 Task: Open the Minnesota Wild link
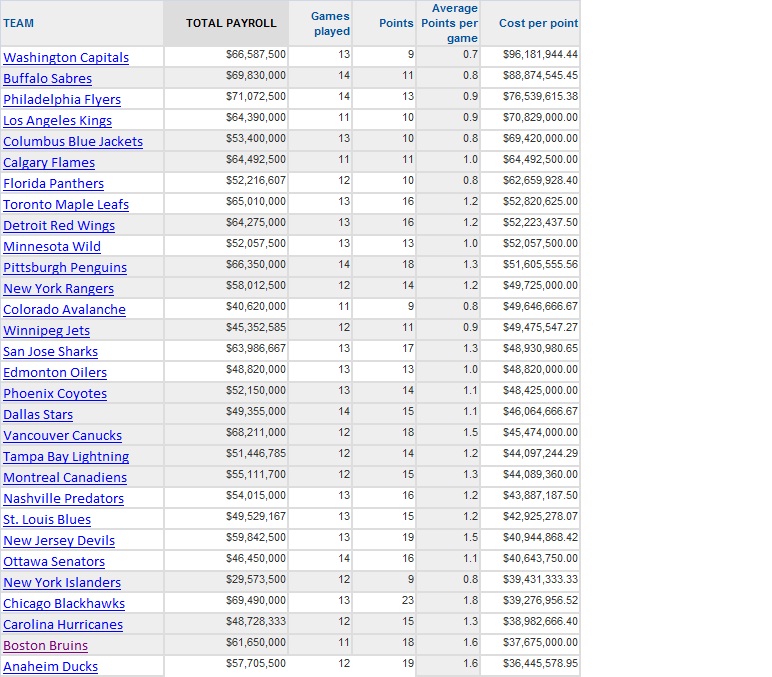[x=52, y=247]
